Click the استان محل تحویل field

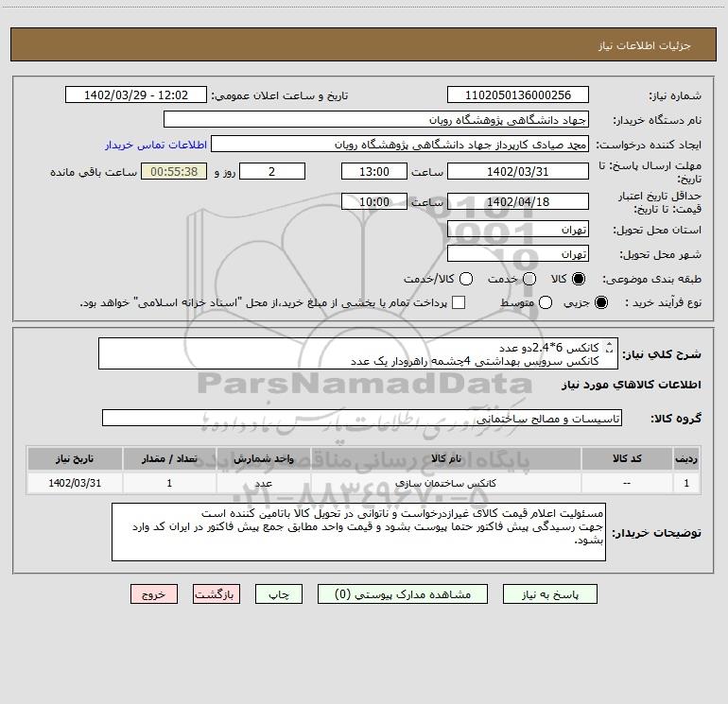click(518, 230)
